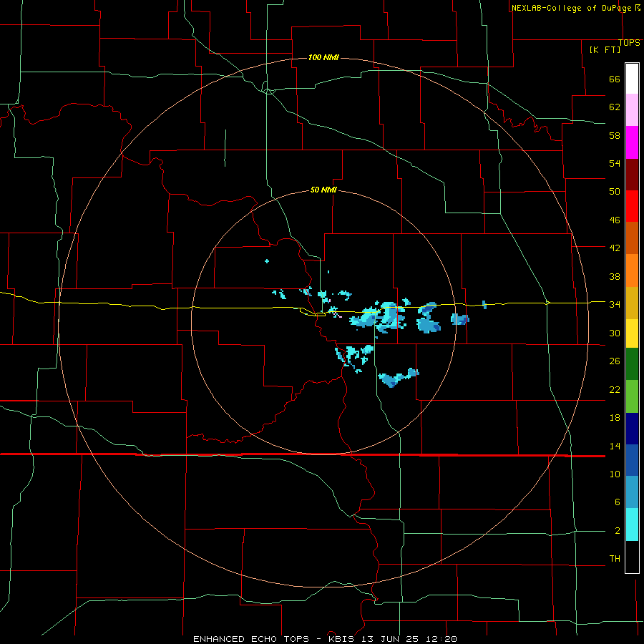Viewport: 644px width, 644px height.
Task: Click the TOPS legend heading
Action: (629, 43)
